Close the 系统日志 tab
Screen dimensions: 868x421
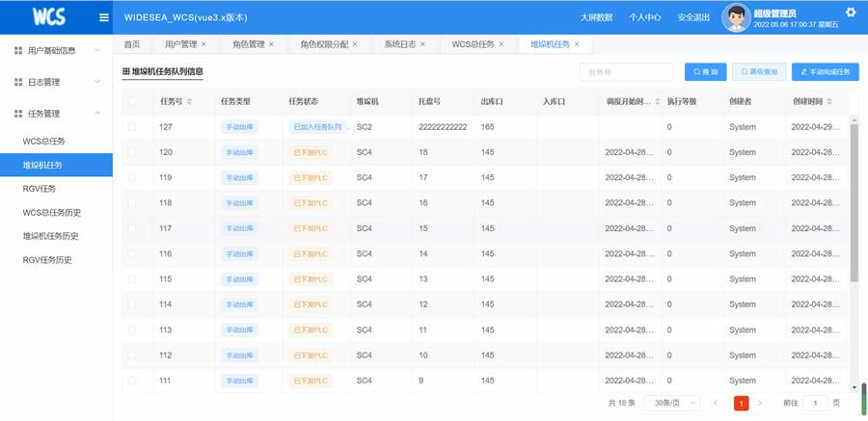[422, 44]
